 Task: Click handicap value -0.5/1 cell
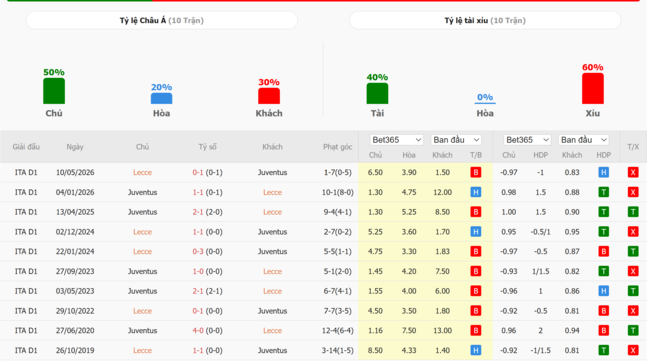pos(541,232)
